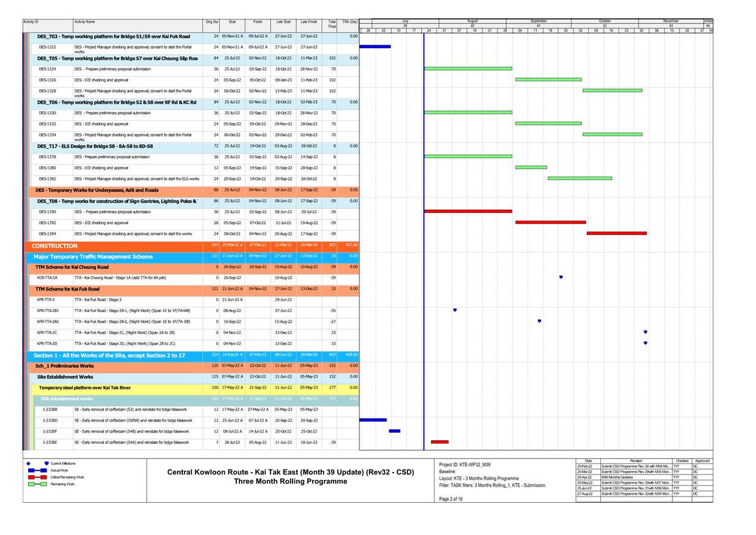Click the milestone marker for KFR-TTA-2B1
This screenshot has height=535, width=756.
[x=454, y=310]
